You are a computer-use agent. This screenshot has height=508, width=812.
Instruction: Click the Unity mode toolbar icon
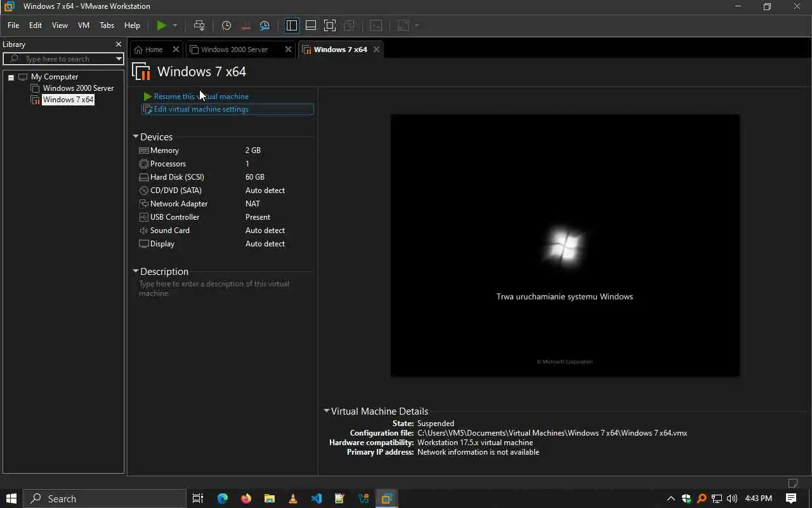[x=349, y=25]
